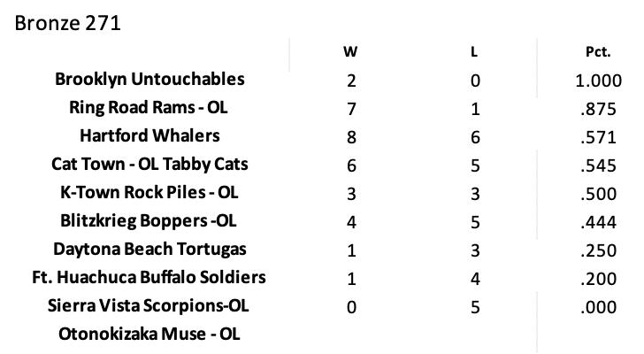
Task: Select Cat Town - OL Tabby Cats
Action: pyautogui.click(x=149, y=165)
